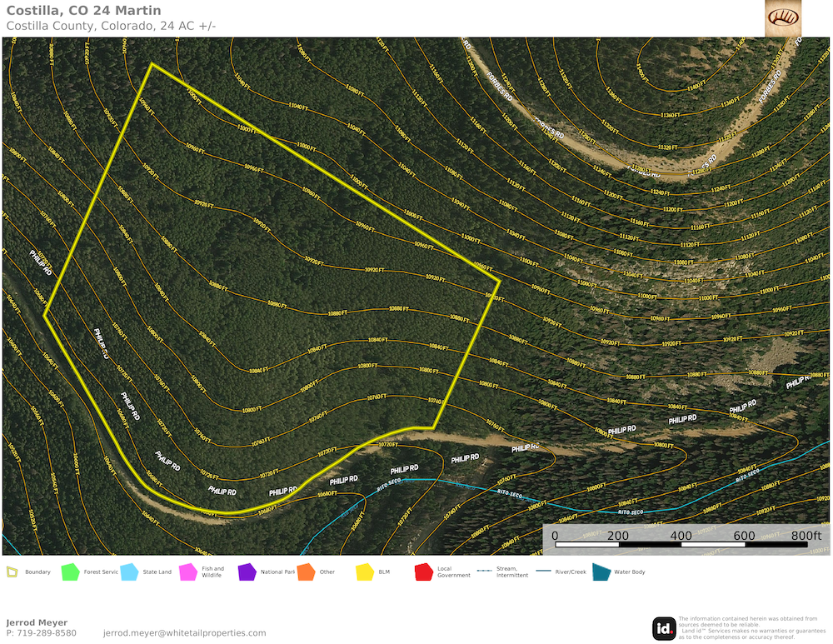Click the teal Water Body legend icon
Screen dimensions: 833x644
click(601, 572)
